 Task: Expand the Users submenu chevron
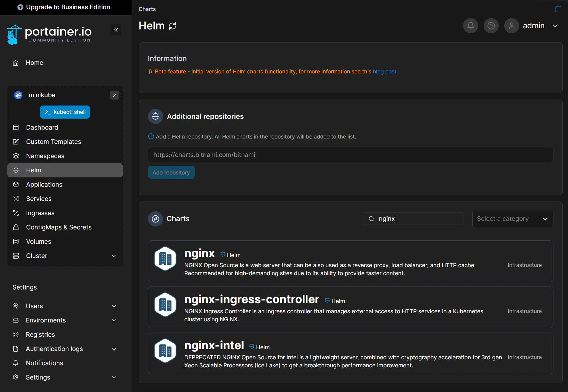coord(114,306)
